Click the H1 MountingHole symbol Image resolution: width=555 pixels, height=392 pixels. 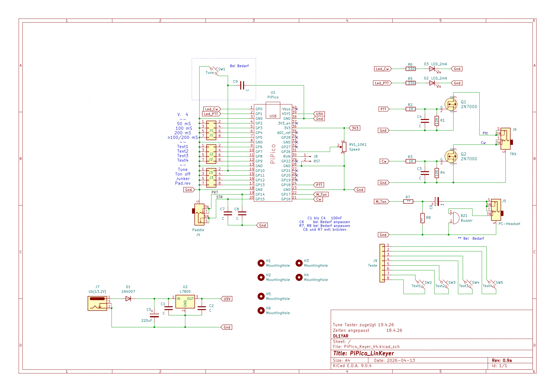[261, 263]
